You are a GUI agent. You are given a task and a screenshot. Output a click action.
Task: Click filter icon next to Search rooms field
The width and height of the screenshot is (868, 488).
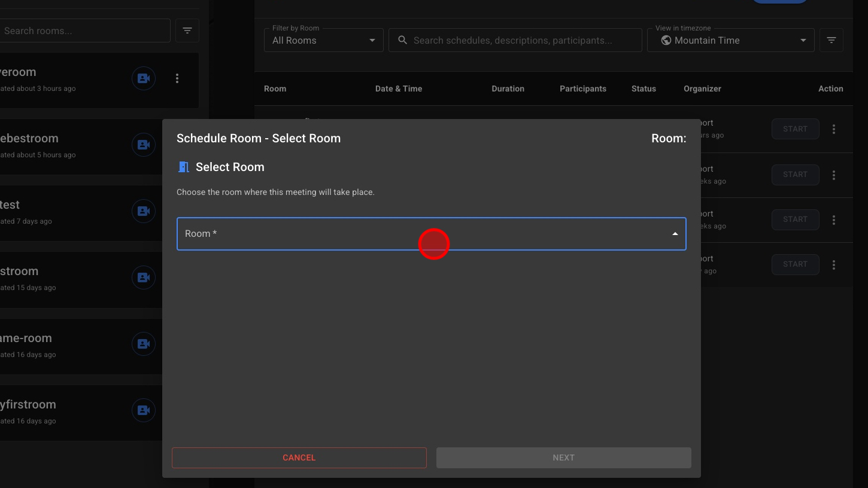pyautogui.click(x=187, y=30)
